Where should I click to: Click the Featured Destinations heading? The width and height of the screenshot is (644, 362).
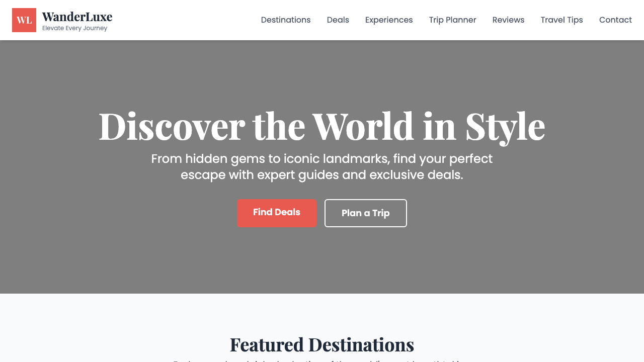coord(322,345)
